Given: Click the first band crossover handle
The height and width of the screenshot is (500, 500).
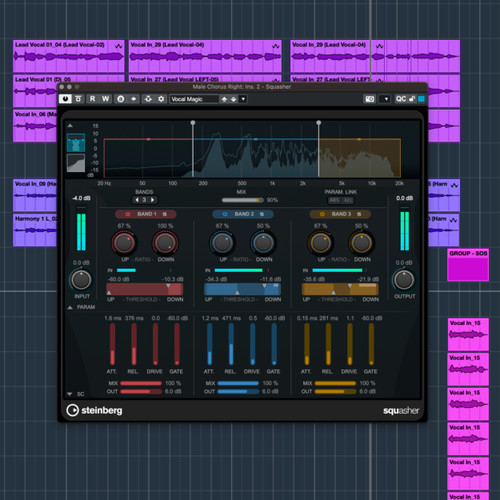Looking at the screenshot, I should tap(193, 123).
